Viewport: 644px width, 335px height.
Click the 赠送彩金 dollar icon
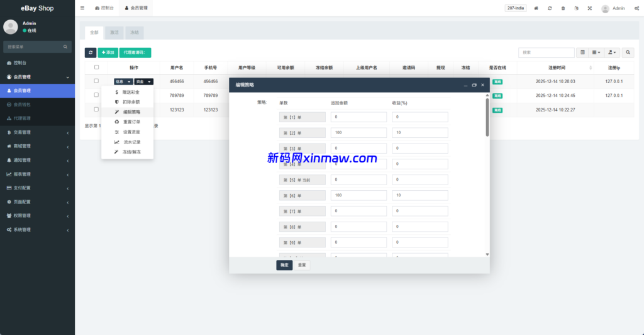[116, 92]
